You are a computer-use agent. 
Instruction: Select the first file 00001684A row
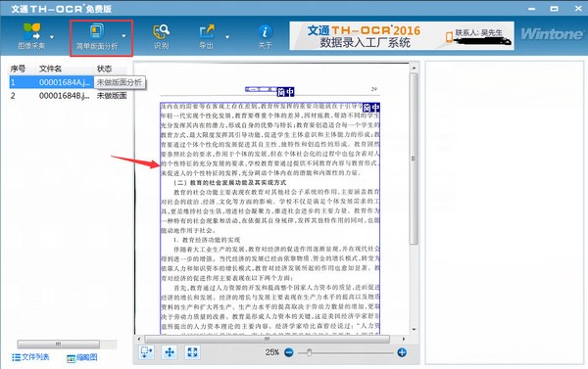tap(69, 82)
